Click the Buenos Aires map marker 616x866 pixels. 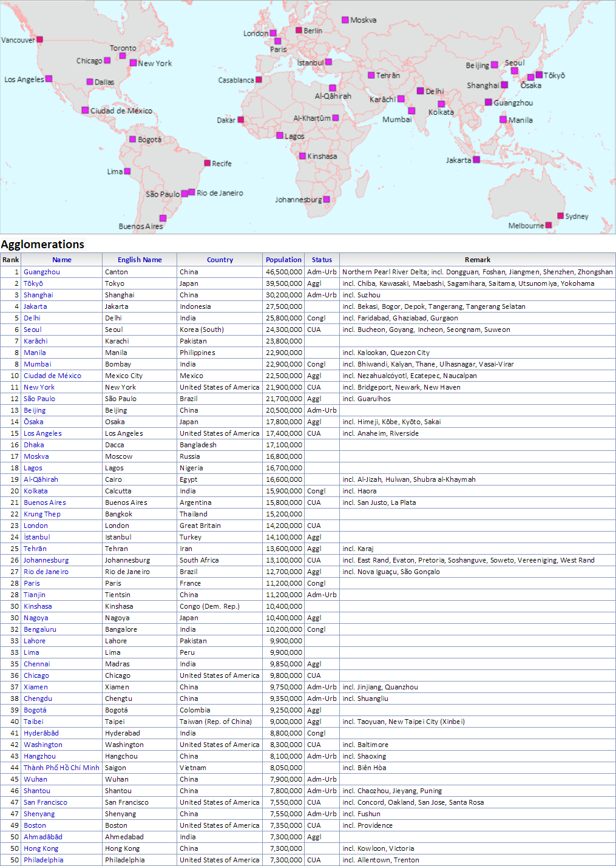(163, 218)
